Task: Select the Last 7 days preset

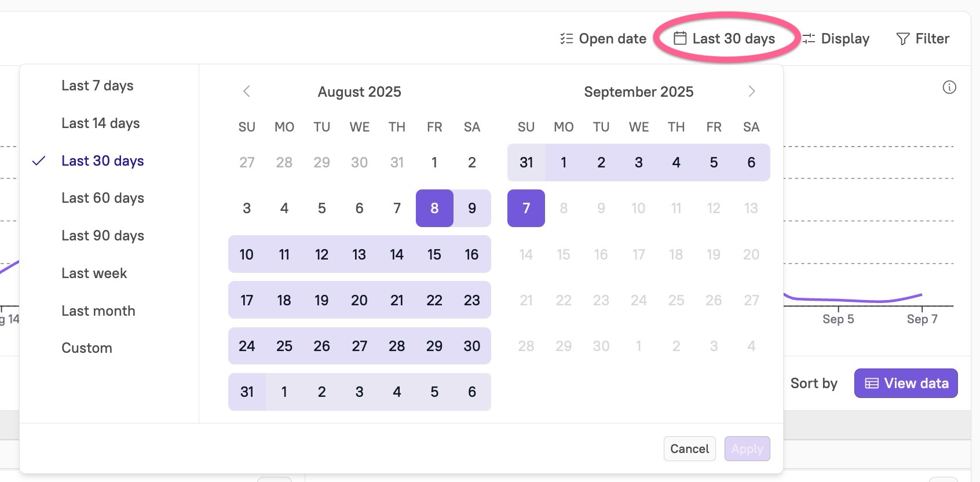Action: [x=97, y=85]
